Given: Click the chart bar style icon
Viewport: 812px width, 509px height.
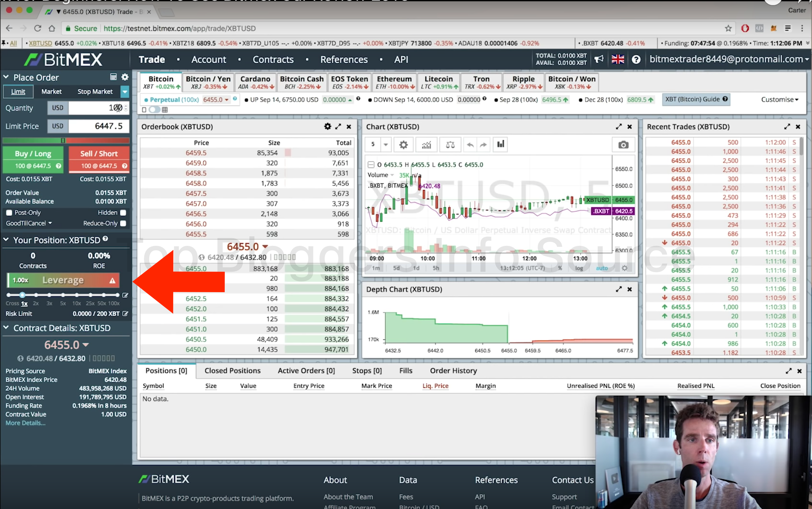Looking at the screenshot, I should pos(500,144).
